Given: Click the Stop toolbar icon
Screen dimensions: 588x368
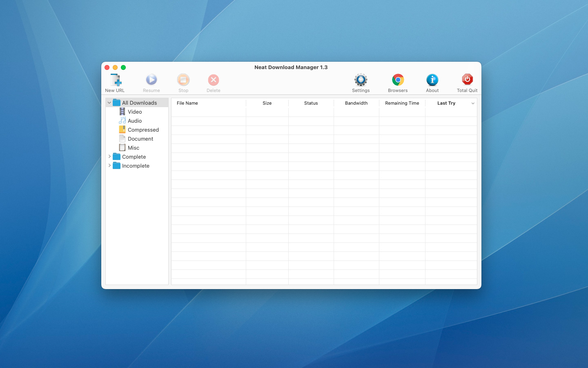Looking at the screenshot, I should point(183,80).
